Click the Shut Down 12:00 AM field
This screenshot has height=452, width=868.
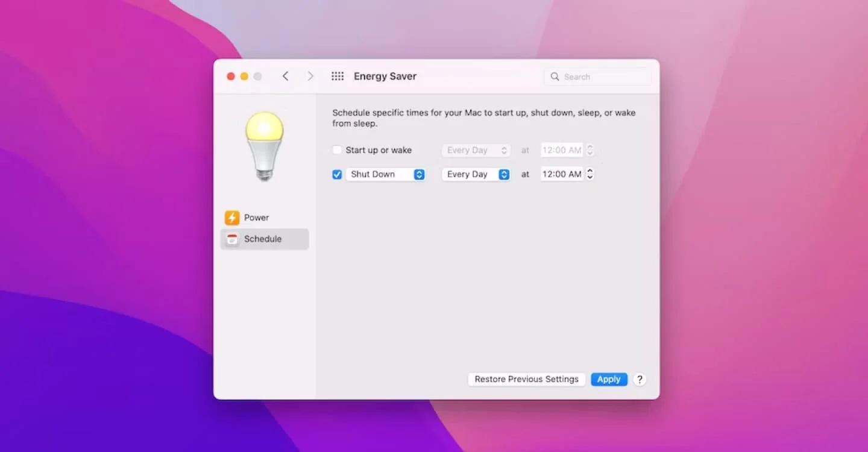tap(562, 174)
